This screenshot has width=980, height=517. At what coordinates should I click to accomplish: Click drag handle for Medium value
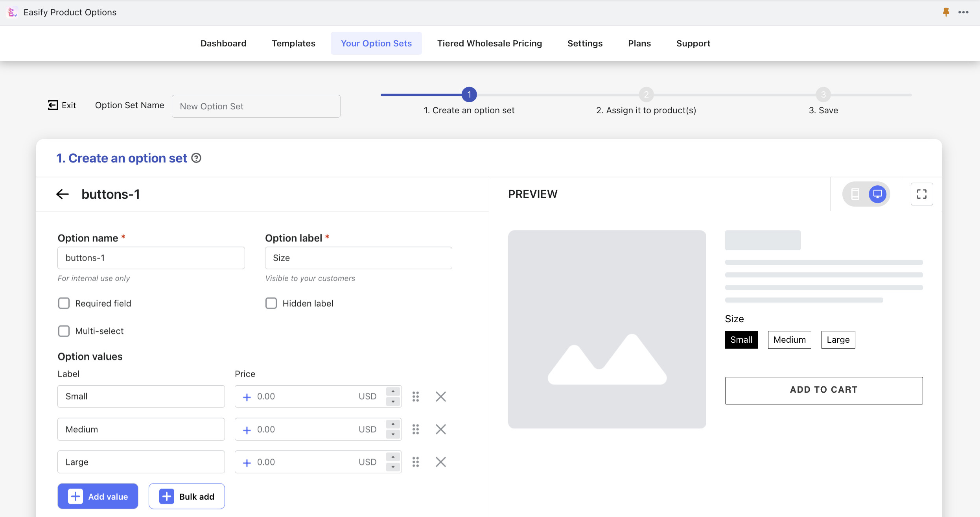[x=416, y=429]
